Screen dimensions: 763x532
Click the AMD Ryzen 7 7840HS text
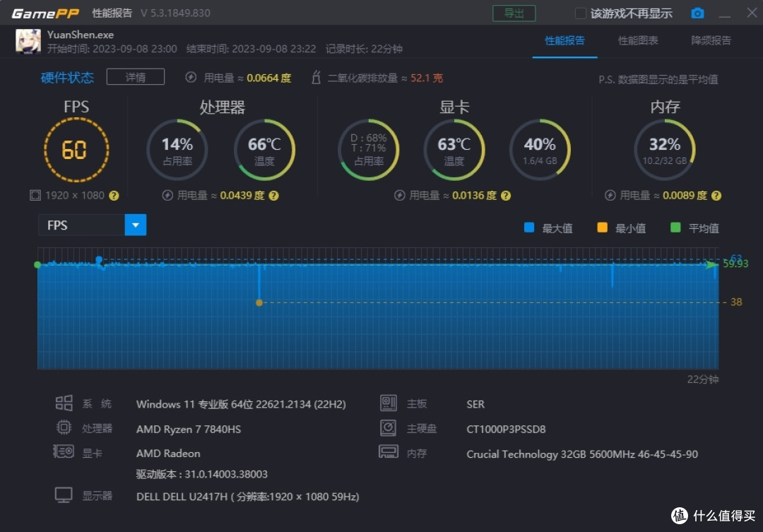click(189, 430)
